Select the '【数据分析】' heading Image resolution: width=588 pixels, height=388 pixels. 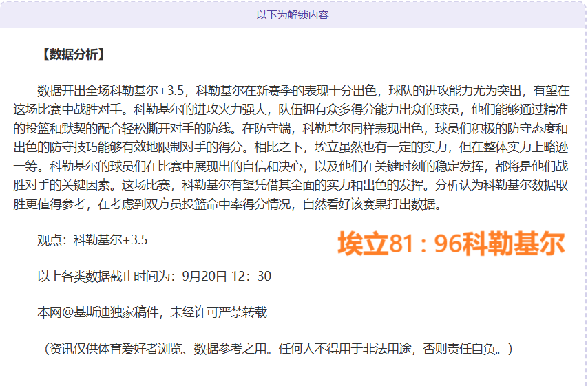coord(72,54)
